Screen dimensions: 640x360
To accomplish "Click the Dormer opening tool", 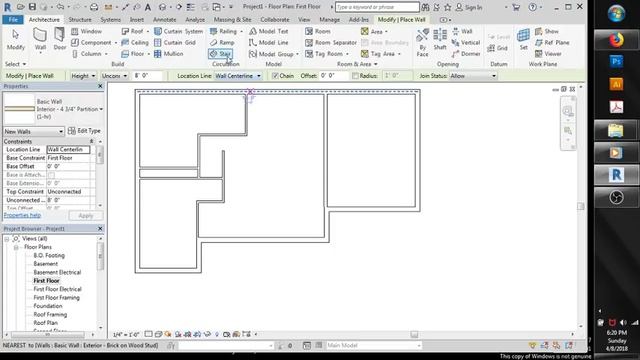I will click(x=466, y=53).
